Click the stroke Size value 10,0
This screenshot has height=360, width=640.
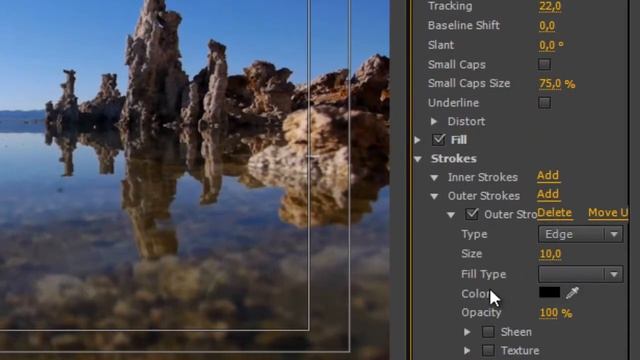coord(550,254)
